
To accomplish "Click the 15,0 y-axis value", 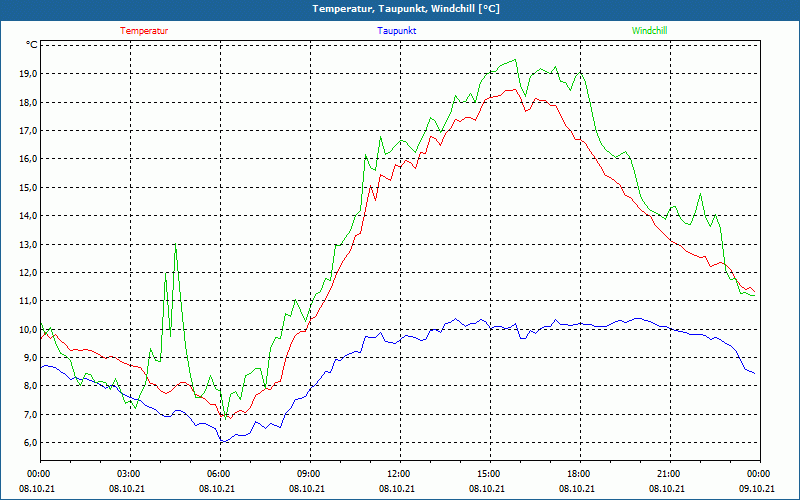I will point(29,187).
